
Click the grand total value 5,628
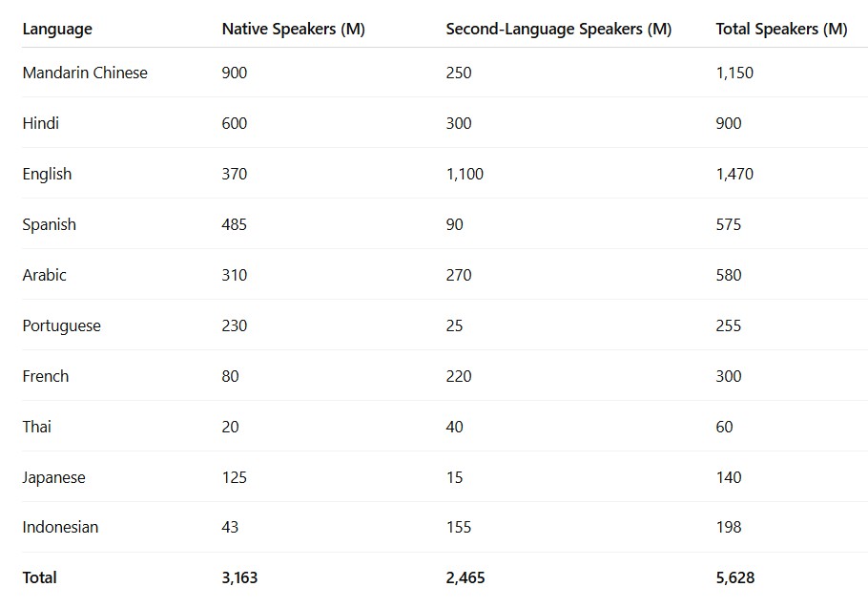[x=735, y=577]
